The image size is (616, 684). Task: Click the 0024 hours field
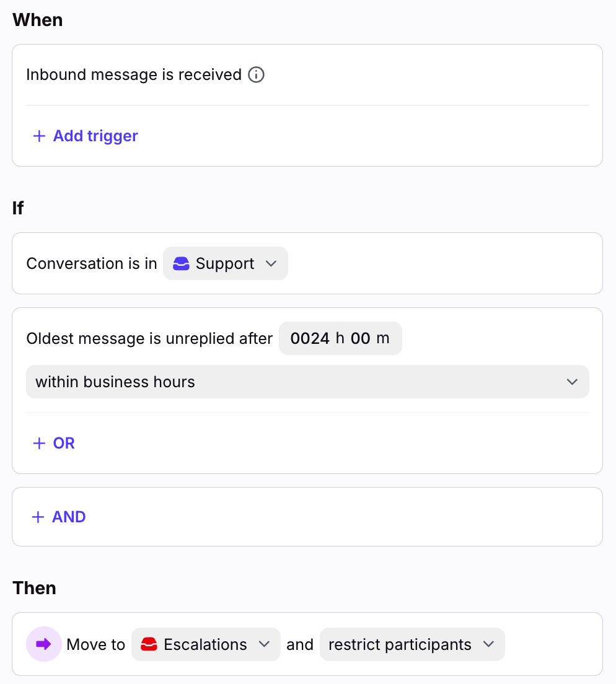click(x=310, y=339)
